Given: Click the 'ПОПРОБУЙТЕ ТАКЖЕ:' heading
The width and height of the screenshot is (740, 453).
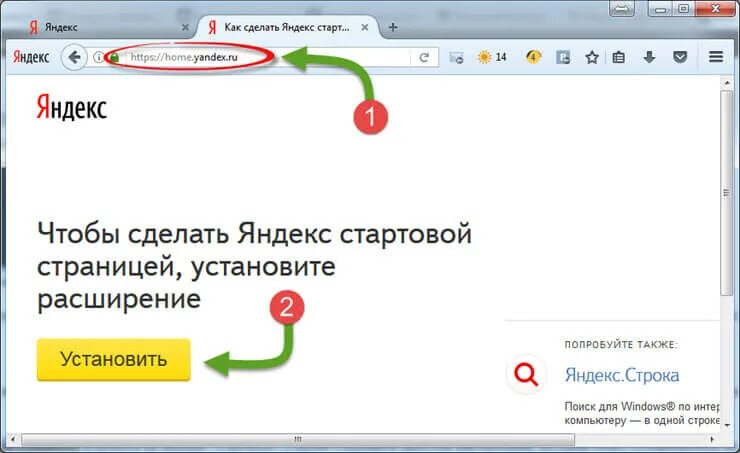Looking at the screenshot, I should coord(621,344).
